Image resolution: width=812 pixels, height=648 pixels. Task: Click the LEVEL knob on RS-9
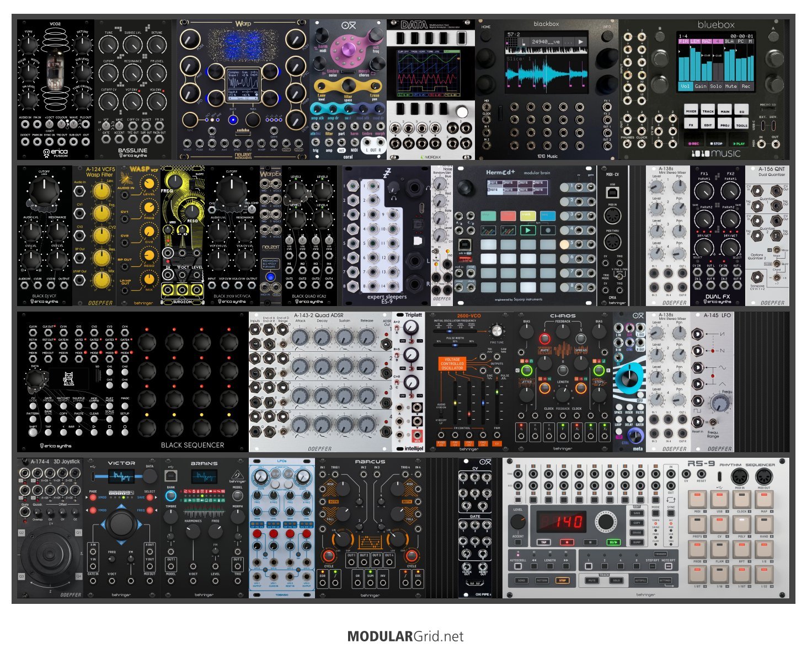click(519, 522)
